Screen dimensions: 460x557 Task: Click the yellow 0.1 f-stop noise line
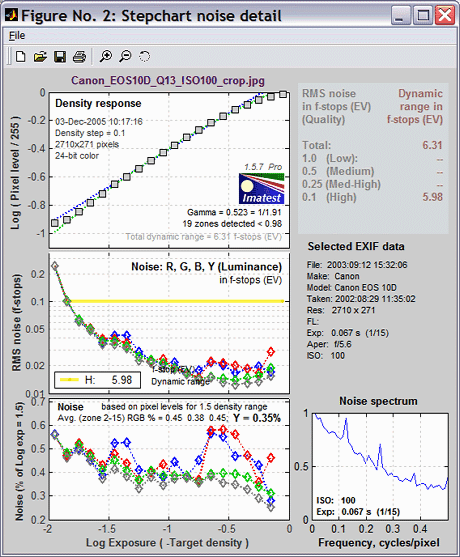pyautogui.click(x=177, y=301)
